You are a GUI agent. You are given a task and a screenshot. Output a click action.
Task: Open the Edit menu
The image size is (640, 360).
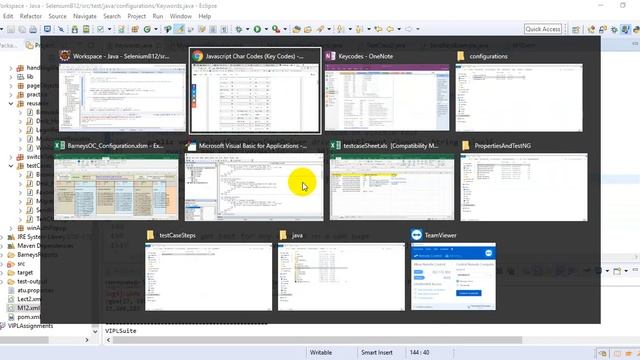point(8,16)
